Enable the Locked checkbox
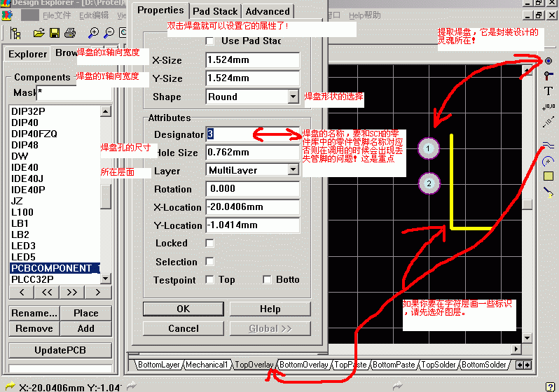This screenshot has width=559, height=392. click(209, 243)
